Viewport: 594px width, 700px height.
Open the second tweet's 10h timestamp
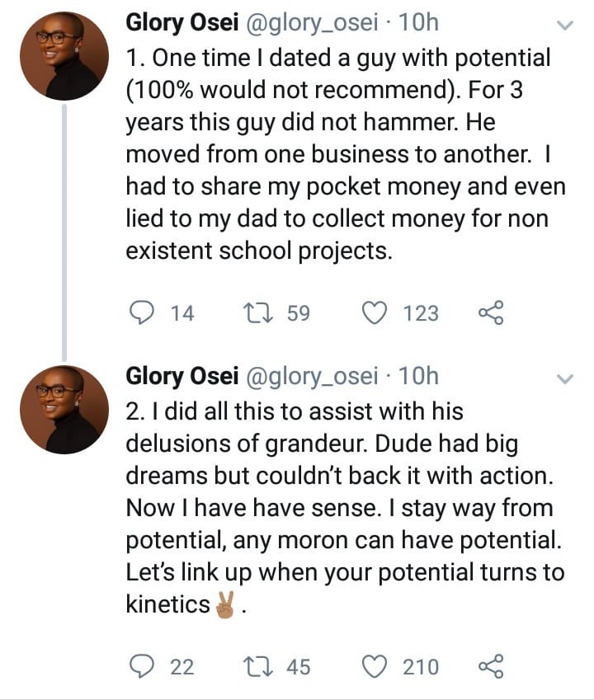click(420, 376)
